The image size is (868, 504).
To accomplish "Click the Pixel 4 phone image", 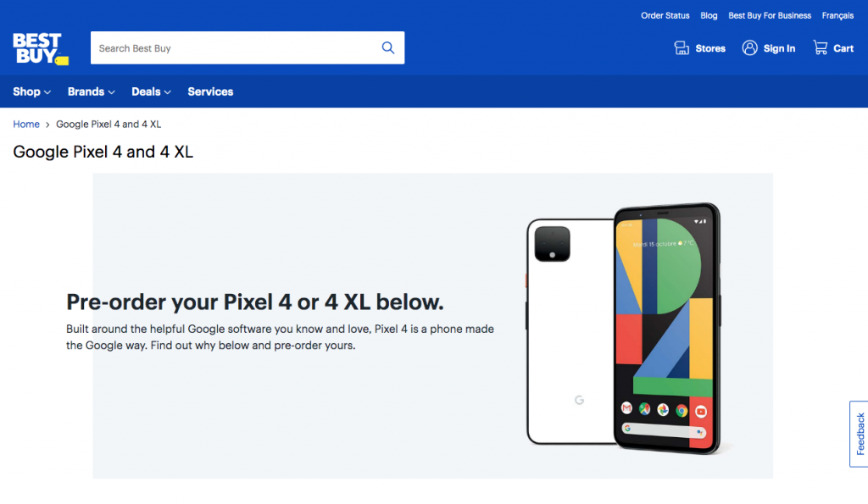I will pos(623,329).
